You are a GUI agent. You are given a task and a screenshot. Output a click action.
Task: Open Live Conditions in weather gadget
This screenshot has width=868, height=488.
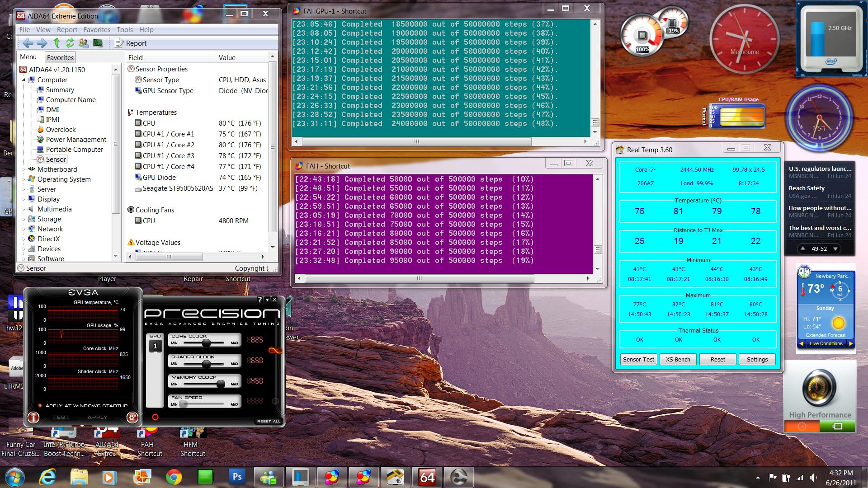[826, 343]
